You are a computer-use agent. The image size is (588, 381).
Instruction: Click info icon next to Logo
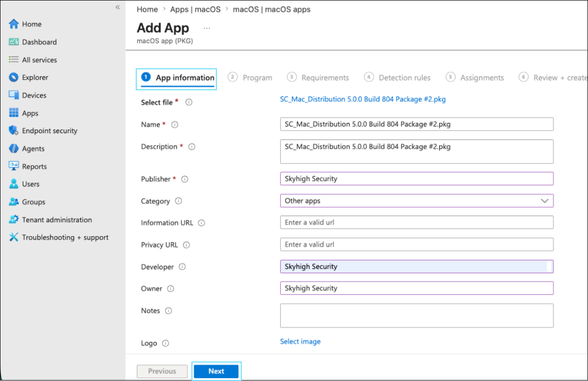166,343
